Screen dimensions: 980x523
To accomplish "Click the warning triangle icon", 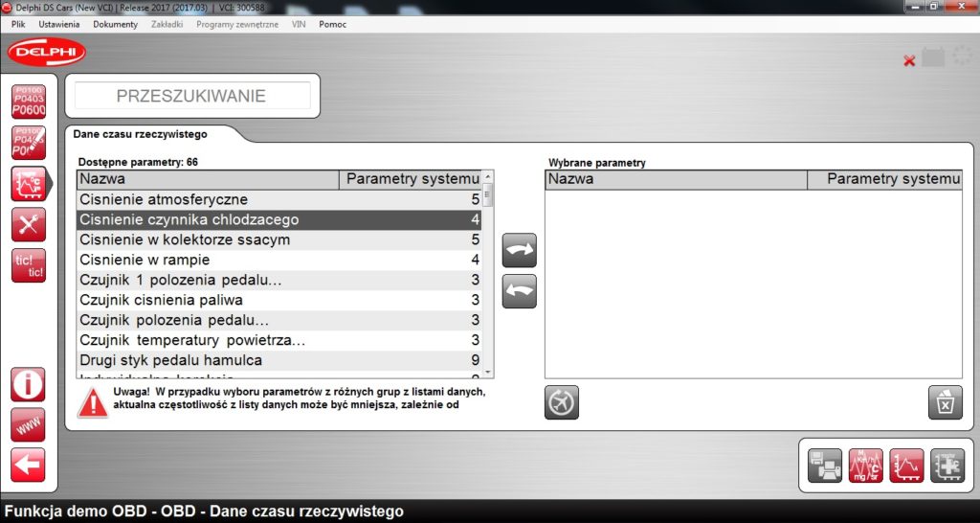I will click(93, 403).
